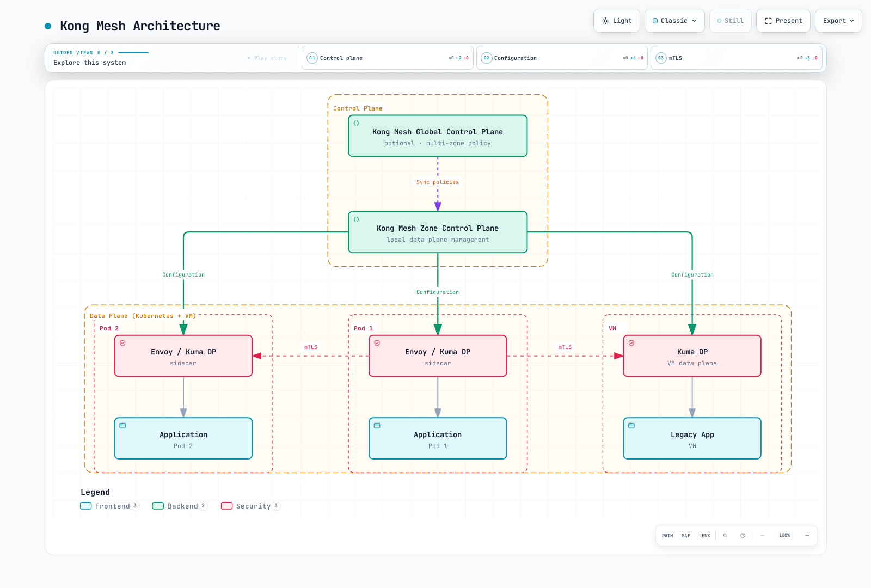871x588 pixels.
Task: Toggle Backend legend filter
Action: [180, 506]
